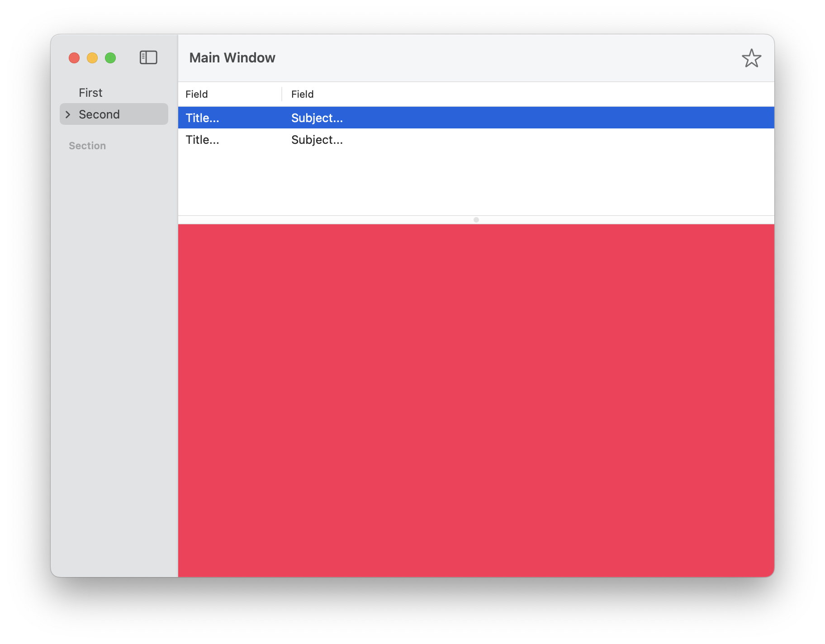Click the star icon in the toolbar

751,58
